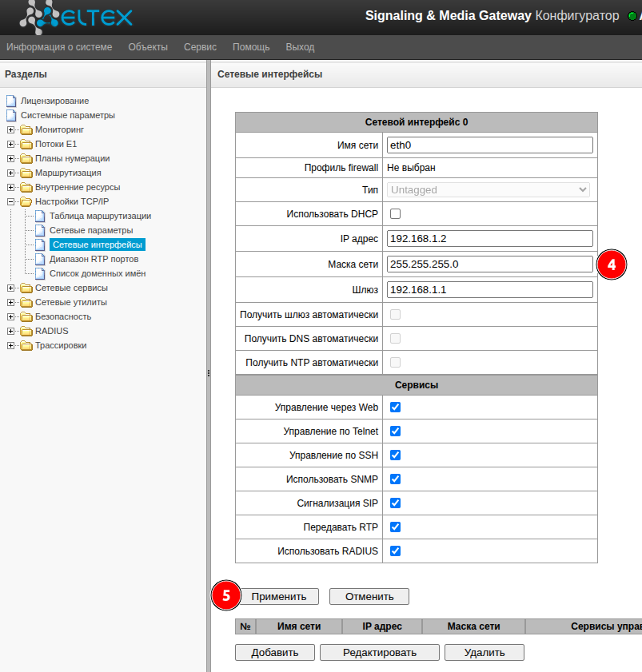Collapse the Настройки TCP/IP tree node
Image resolution: width=642 pixels, height=672 pixels.
[11, 201]
